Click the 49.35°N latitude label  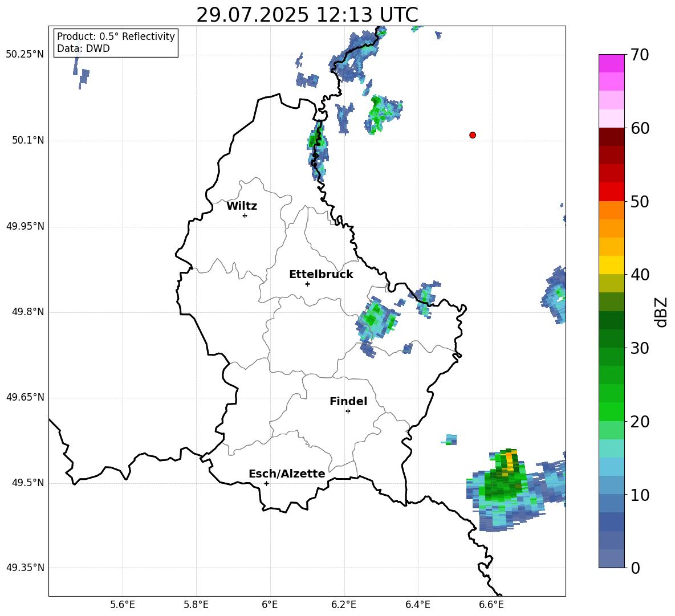pos(25,568)
